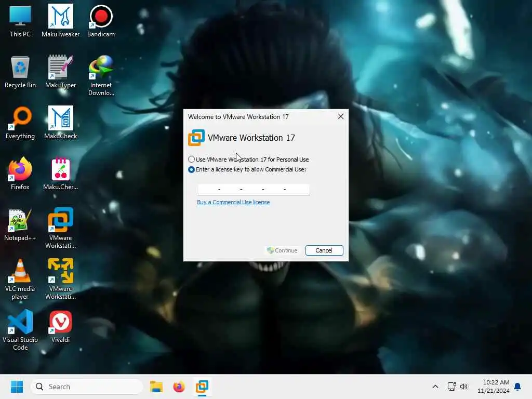Image resolution: width=532 pixels, height=399 pixels.
Task: Click the VMware Workstation taskbar icon
Action: 202,387
